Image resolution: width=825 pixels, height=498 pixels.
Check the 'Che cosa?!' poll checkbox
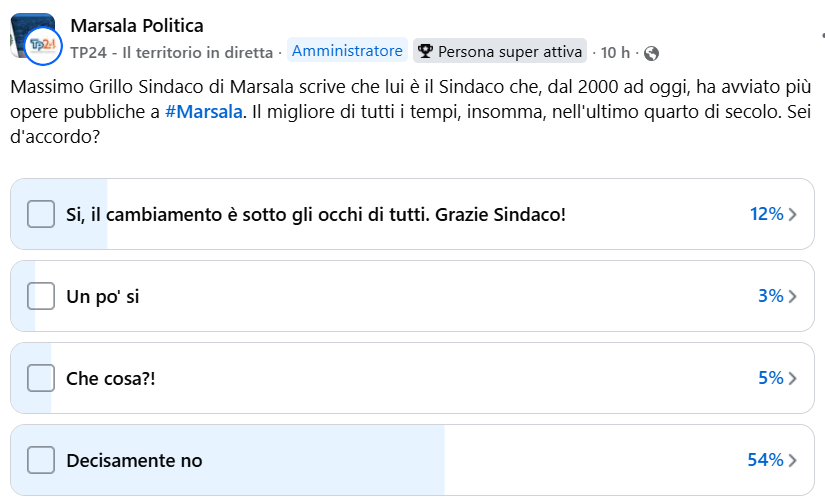coord(41,378)
